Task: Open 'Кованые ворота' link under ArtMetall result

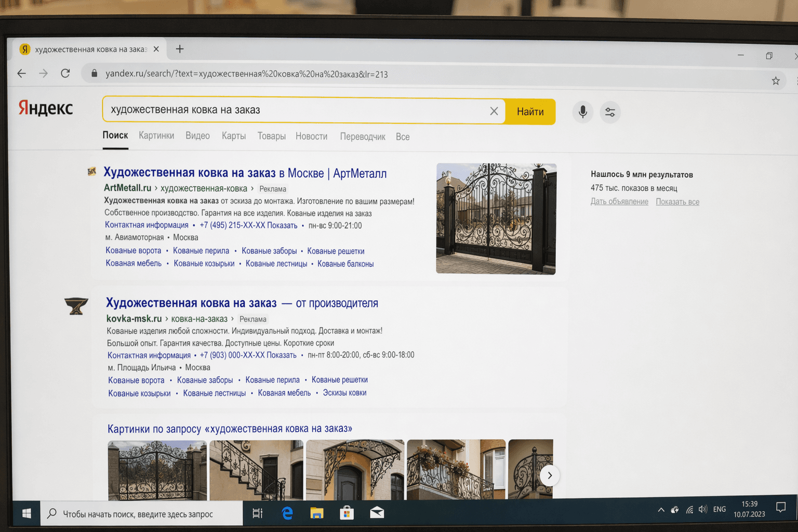Action: click(133, 250)
